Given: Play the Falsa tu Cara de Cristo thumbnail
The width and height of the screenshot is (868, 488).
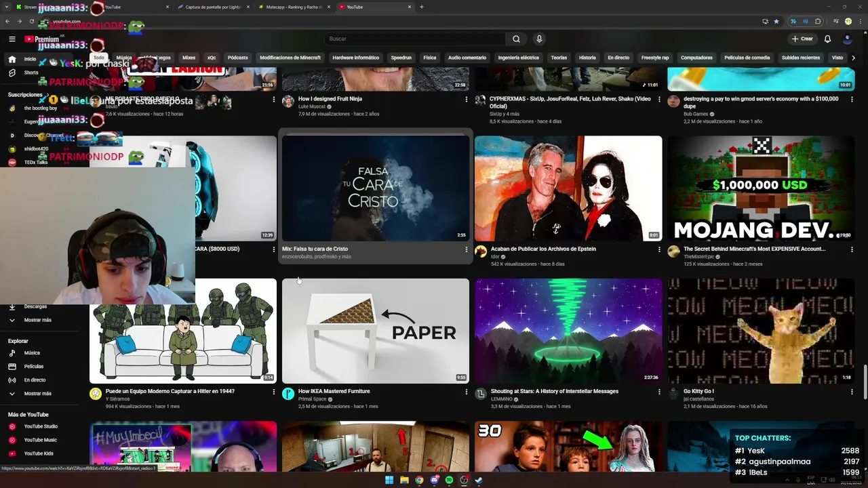Looking at the screenshot, I should 376,188.
